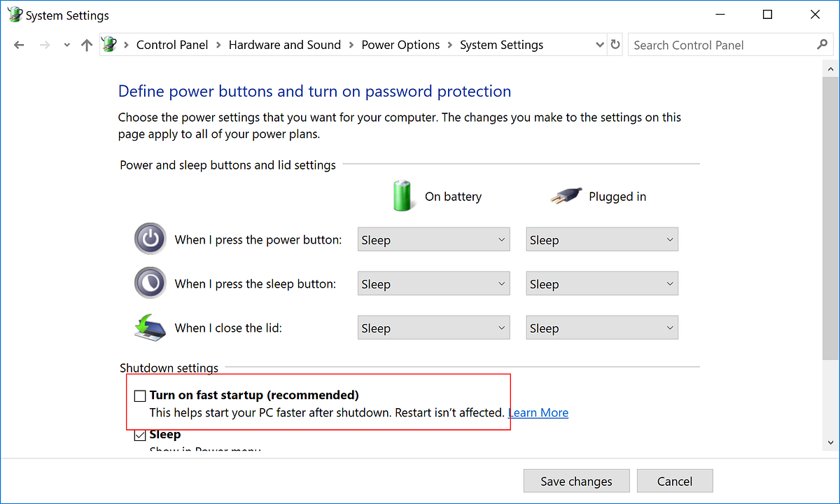Image resolution: width=840 pixels, height=504 pixels.
Task: Focus the Search Control Panel field
Action: pyautogui.click(x=721, y=45)
